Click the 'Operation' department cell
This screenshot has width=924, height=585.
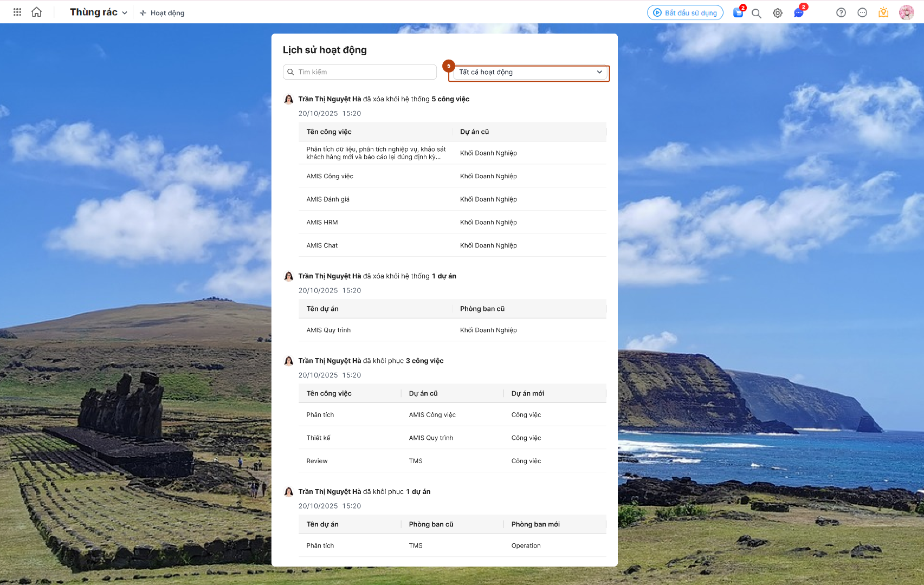[x=526, y=546]
